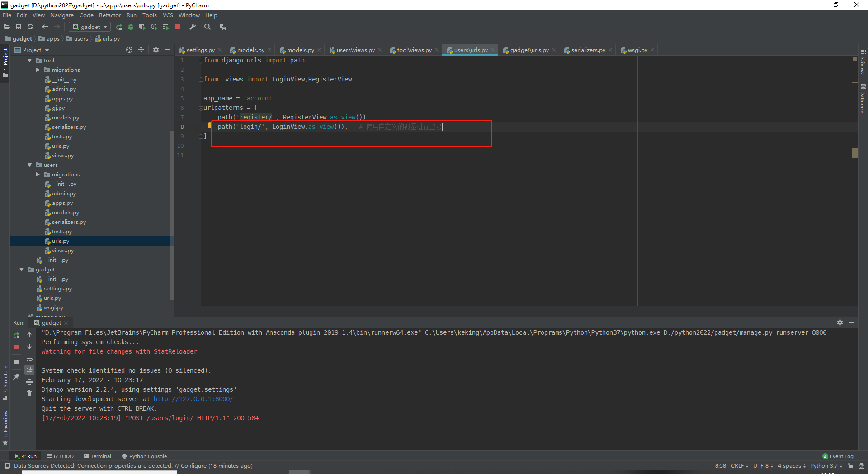Click the Debug bug icon in toolbar
This screenshot has height=474, width=868.
tap(131, 27)
